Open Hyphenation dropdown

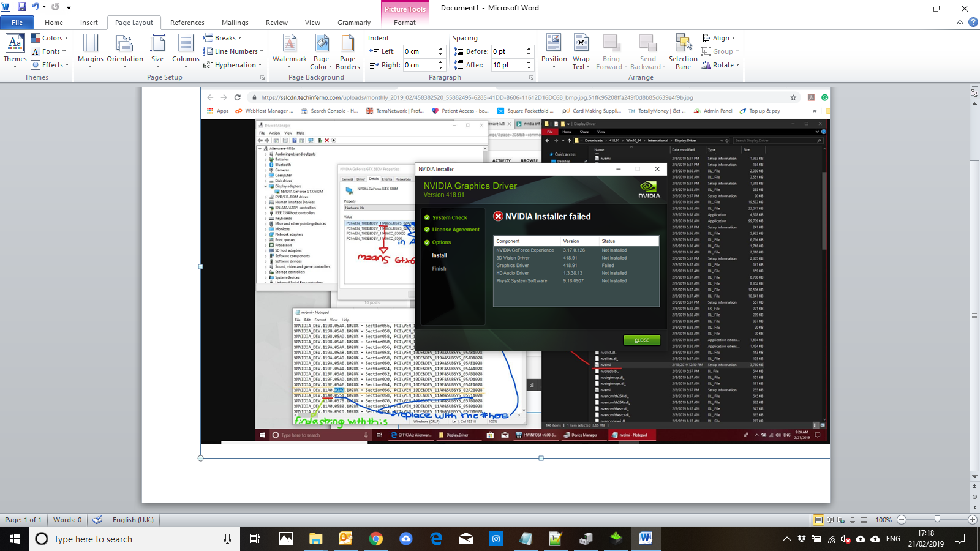coord(232,65)
